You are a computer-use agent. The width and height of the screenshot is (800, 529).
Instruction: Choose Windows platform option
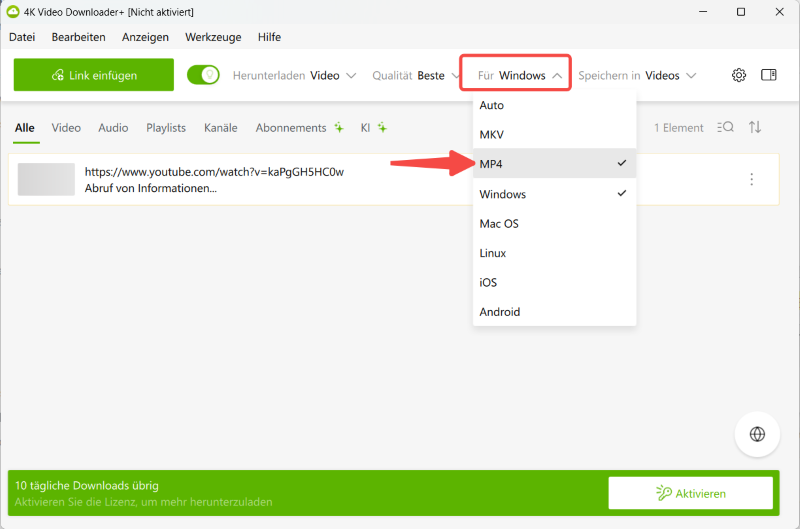tap(554, 194)
